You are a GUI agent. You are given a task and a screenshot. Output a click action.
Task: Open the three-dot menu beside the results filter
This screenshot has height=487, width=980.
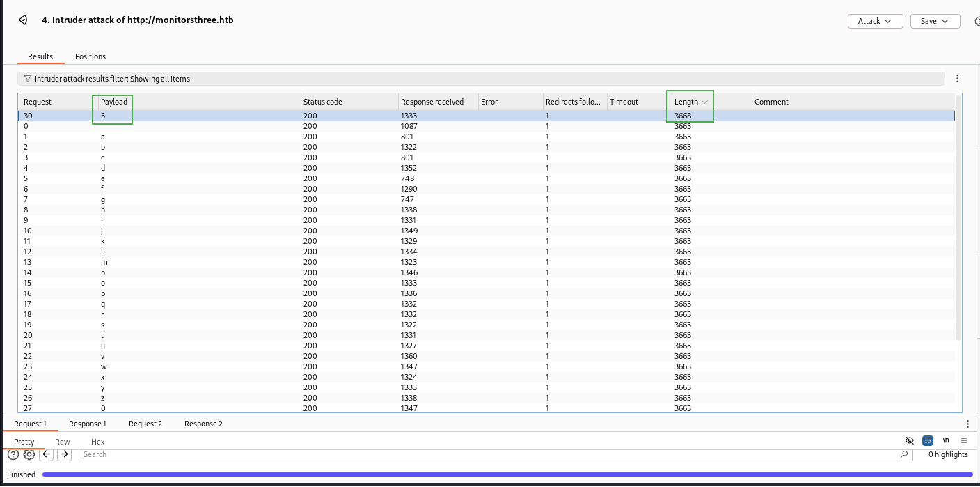[958, 79]
